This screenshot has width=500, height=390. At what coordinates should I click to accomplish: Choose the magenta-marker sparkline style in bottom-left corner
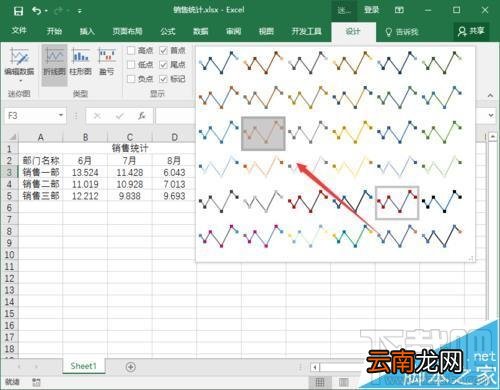coord(219,236)
